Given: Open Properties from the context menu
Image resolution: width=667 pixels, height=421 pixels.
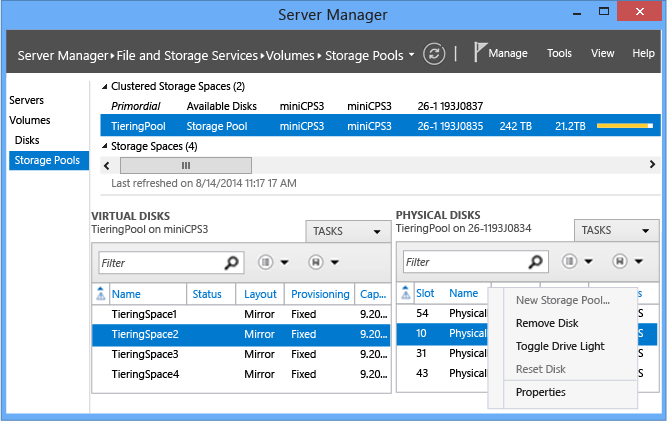Looking at the screenshot, I should tap(541, 392).
